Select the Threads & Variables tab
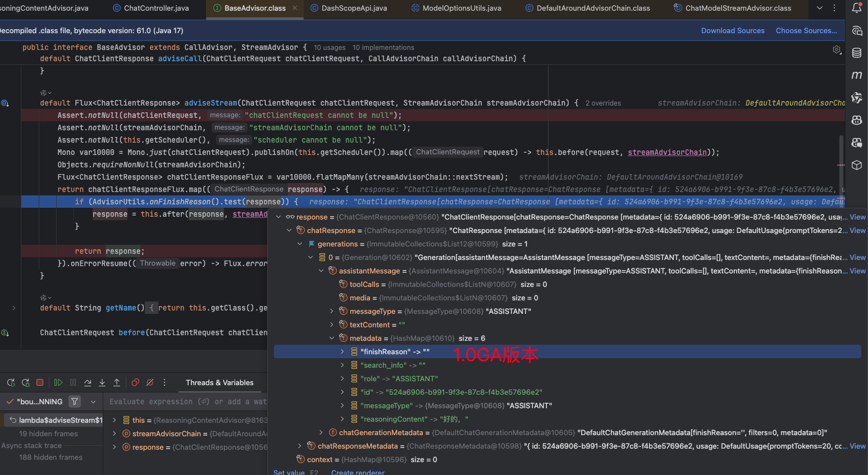Screen dimensions: 868x475 (x=220, y=382)
